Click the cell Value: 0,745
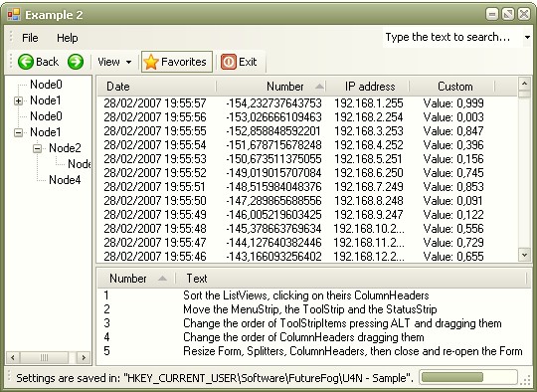 tap(453, 173)
